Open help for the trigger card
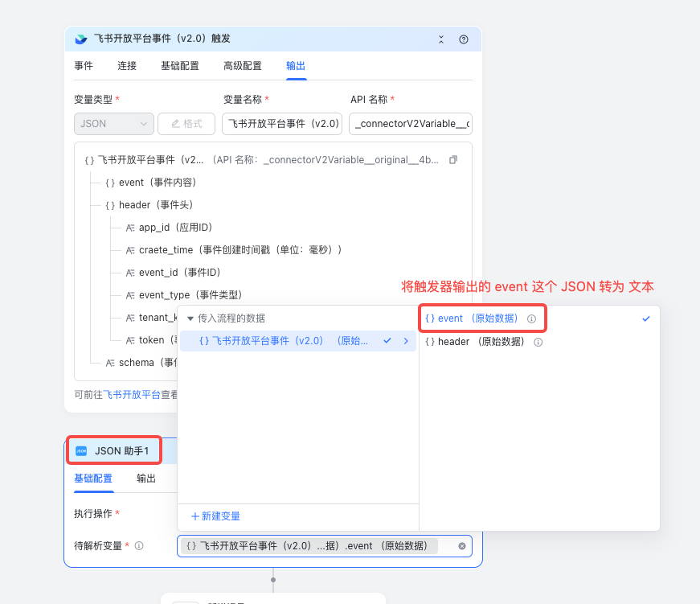 [x=464, y=39]
